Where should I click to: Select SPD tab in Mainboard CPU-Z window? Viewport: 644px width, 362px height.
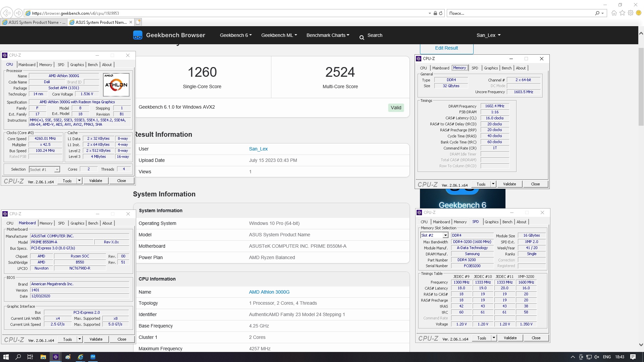pyautogui.click(x=61, y=223)
